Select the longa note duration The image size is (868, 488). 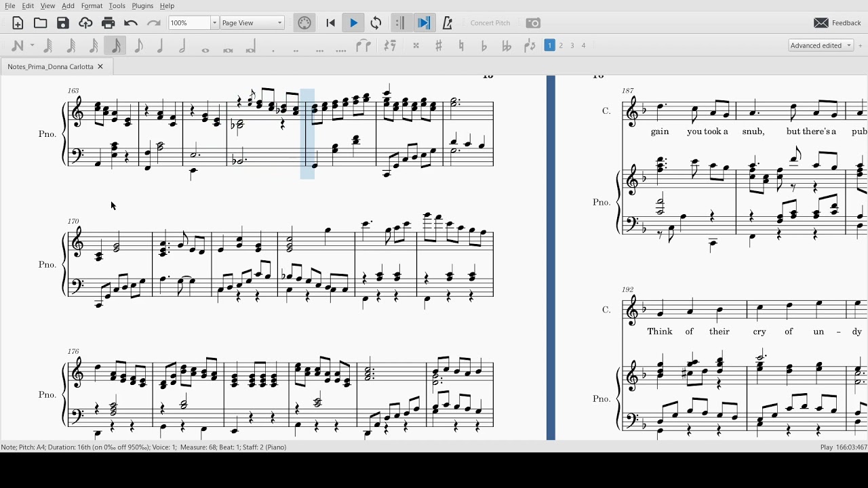pyautogui.click(x=251, y=45)
